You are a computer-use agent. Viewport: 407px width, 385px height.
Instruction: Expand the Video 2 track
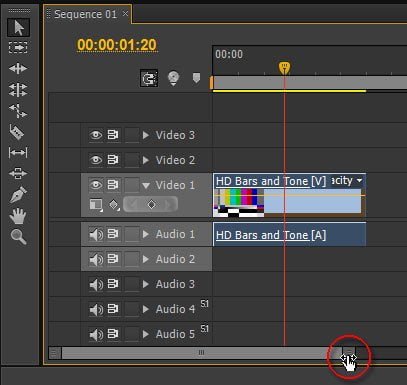[x=146, y=160]
